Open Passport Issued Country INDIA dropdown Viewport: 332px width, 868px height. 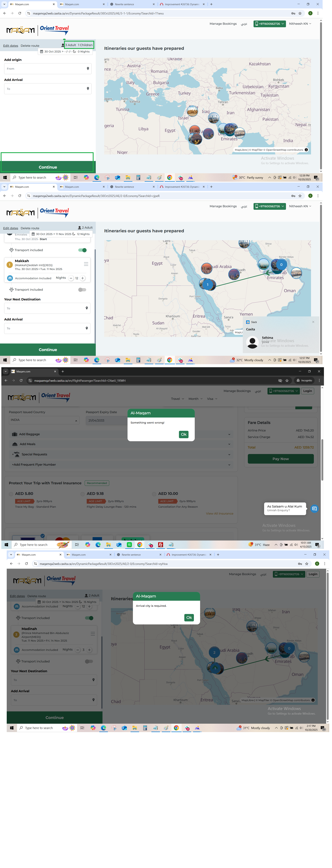pyautogui.click(x=44, y=420)
